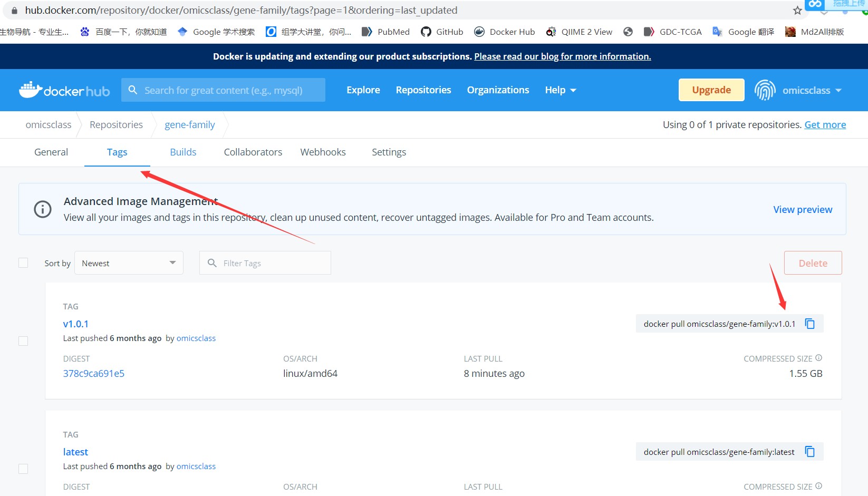Open the Google 翻译 bookmark
868x496 pixels.
(744, 32)
